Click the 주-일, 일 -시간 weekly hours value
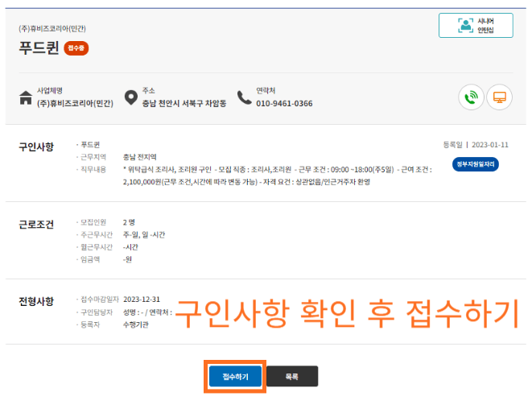The image size is (532, 409). (x=144, y=235)
